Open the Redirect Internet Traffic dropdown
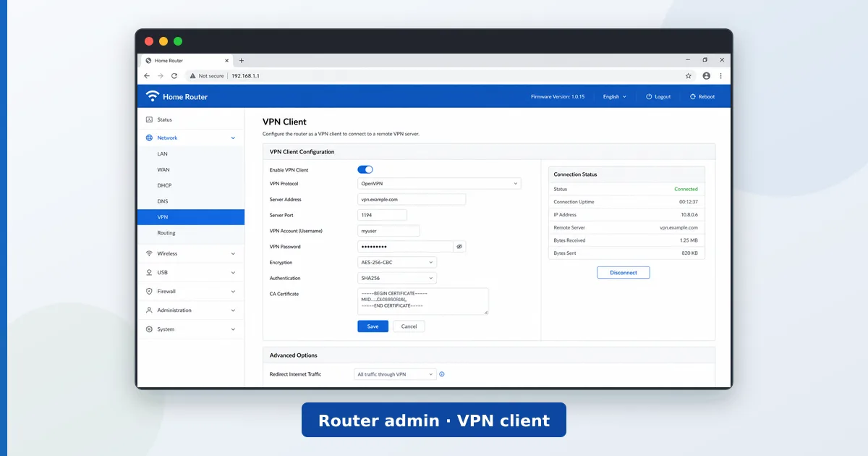 (395, 374)
